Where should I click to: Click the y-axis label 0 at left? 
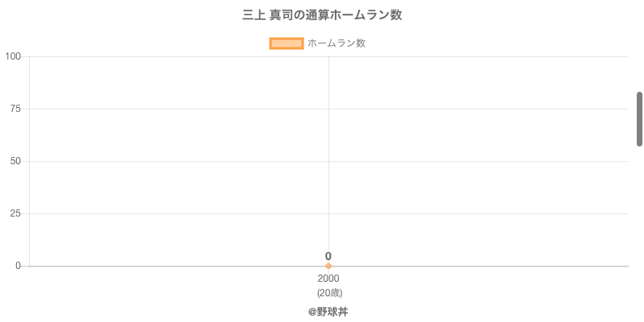(x=18, y=266)
